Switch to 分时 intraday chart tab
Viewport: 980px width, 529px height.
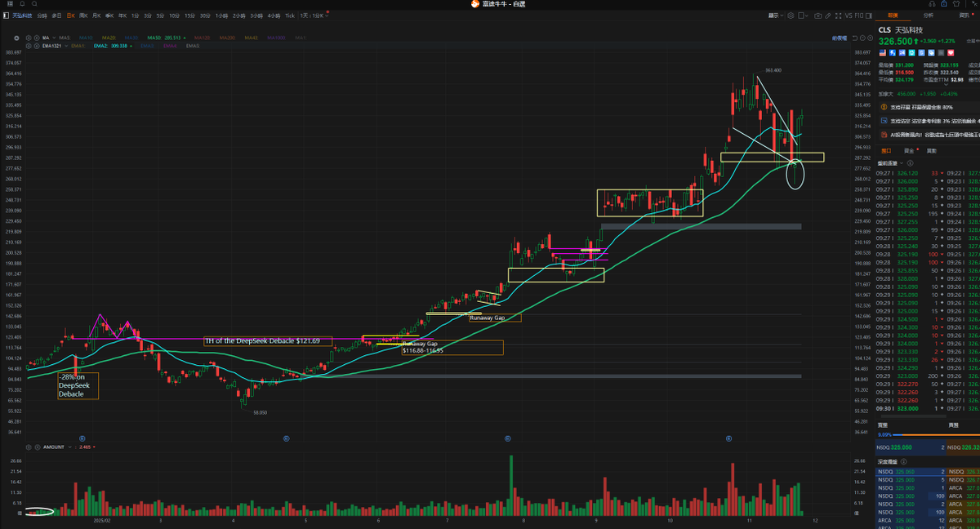42,16
